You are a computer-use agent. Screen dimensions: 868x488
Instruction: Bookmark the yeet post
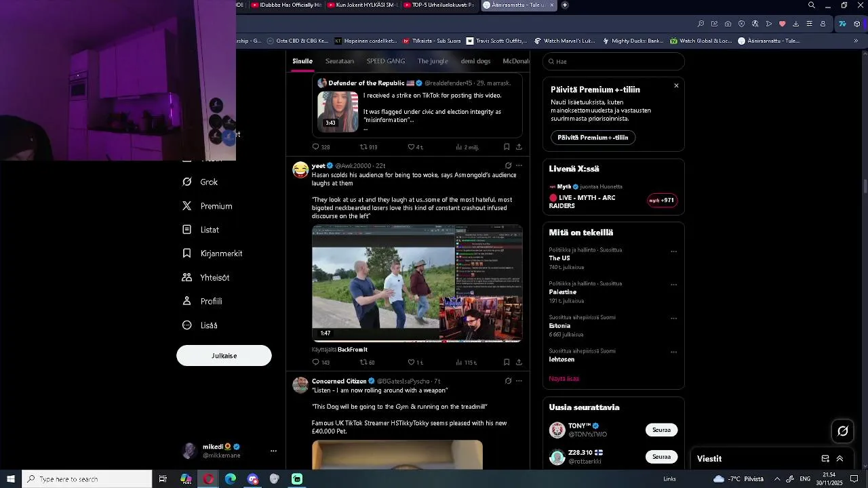point(507,363)
